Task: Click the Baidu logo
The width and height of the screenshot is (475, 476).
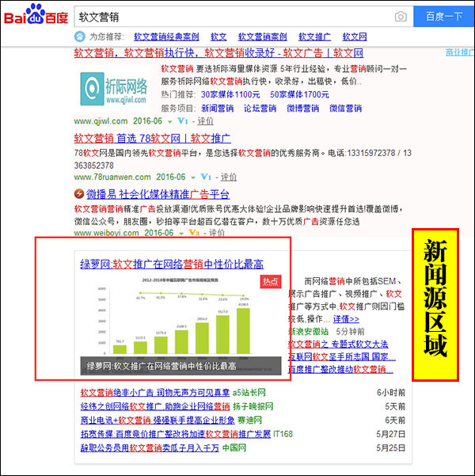Action: click(36, 14)
